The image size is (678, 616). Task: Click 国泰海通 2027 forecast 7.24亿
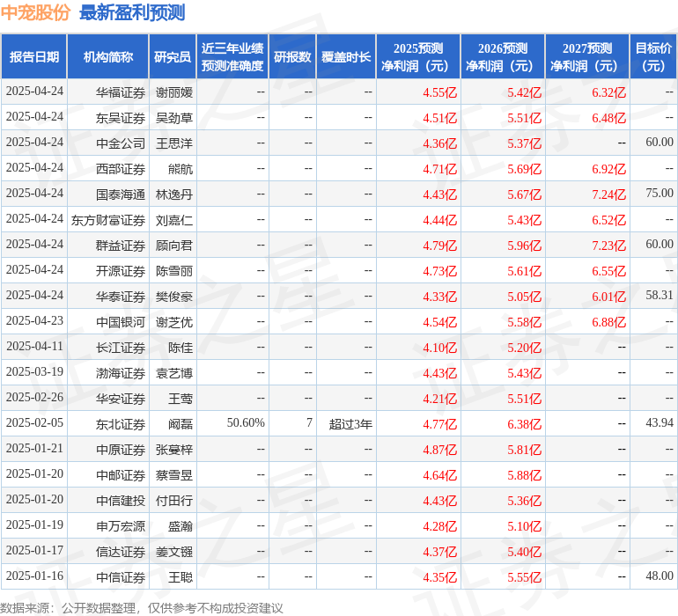(608, 194)
